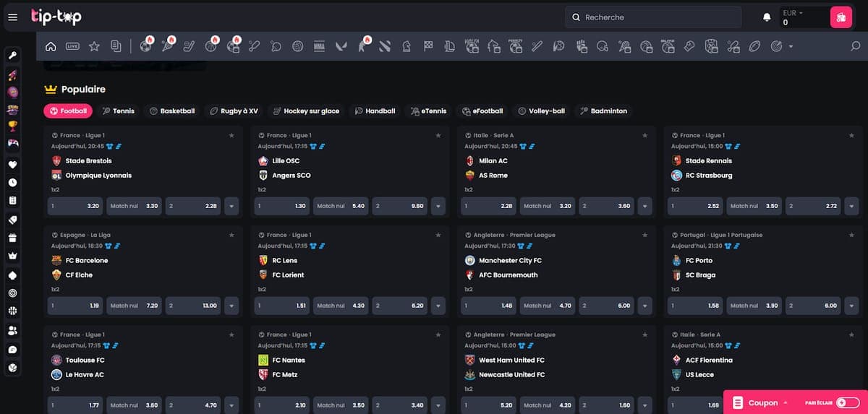Click the home icon in sports bar
The width and height of the screenshot is (868, 414).
[x=51, y=46]
